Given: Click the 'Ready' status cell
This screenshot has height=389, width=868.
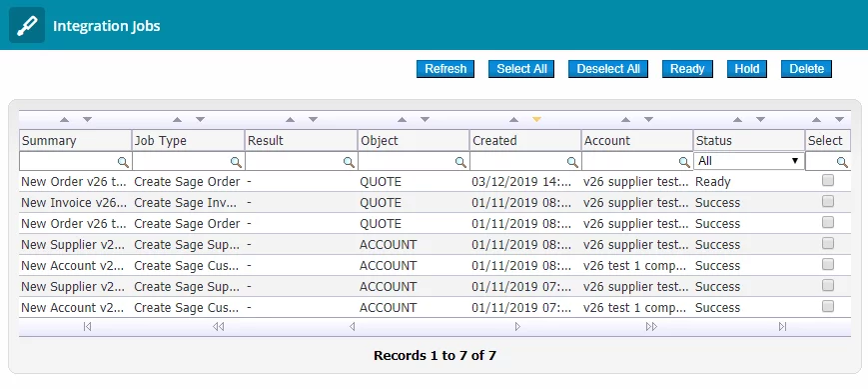Looking at the screenshot, I should 713,182.
